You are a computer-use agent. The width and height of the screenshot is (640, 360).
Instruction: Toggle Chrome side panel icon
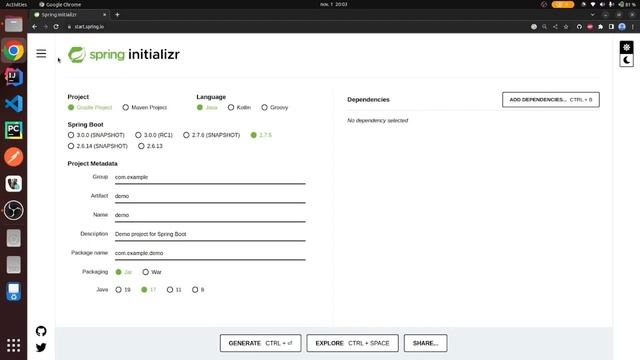coord(611,27)
